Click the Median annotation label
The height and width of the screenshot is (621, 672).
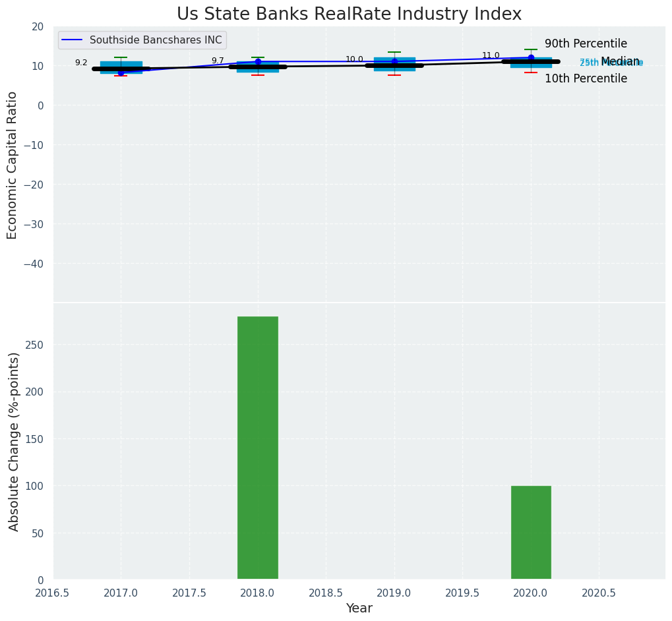coord(620,61)
